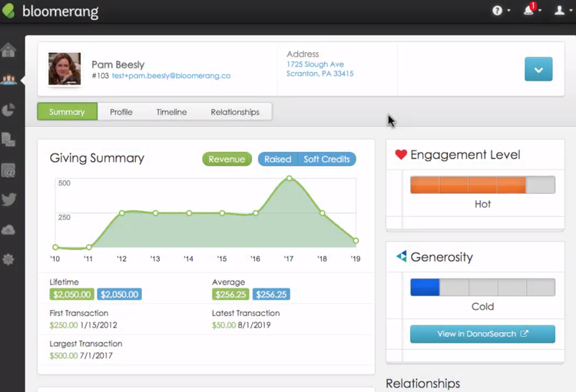
Task: Expand the blue constituent actions dropdown button
Action: pyautogui.click(x=538, y=69)
